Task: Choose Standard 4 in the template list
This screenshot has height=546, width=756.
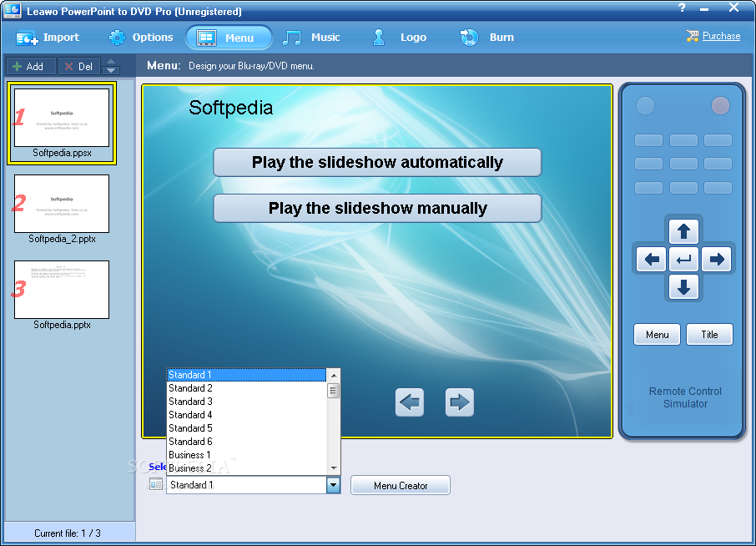Action: [x=246, y=415]
